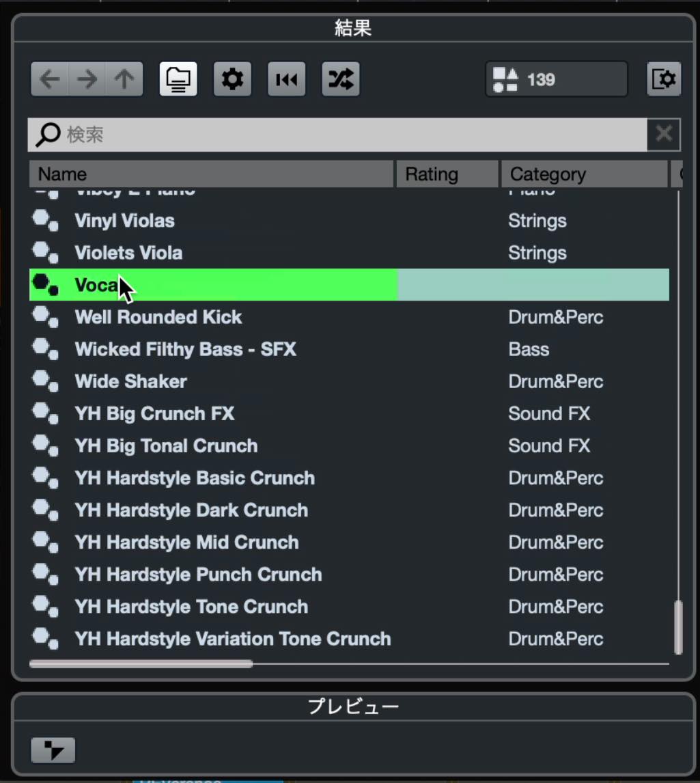Open results settings with the gear icon

click(232, 79)
